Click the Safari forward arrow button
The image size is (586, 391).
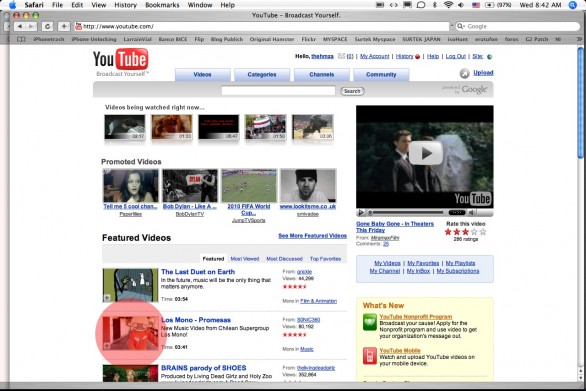31,27
